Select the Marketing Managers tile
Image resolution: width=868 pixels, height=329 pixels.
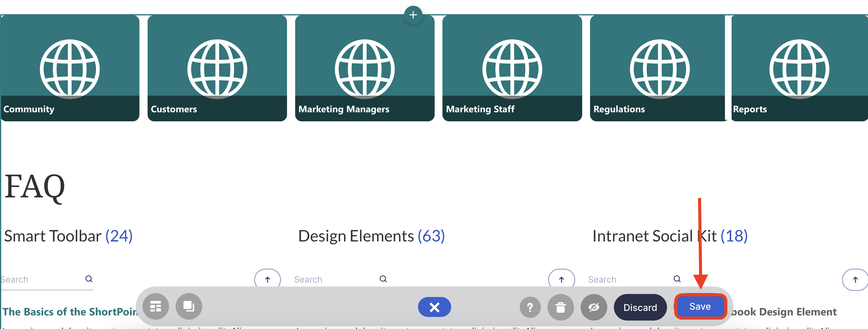pos(365,69)
